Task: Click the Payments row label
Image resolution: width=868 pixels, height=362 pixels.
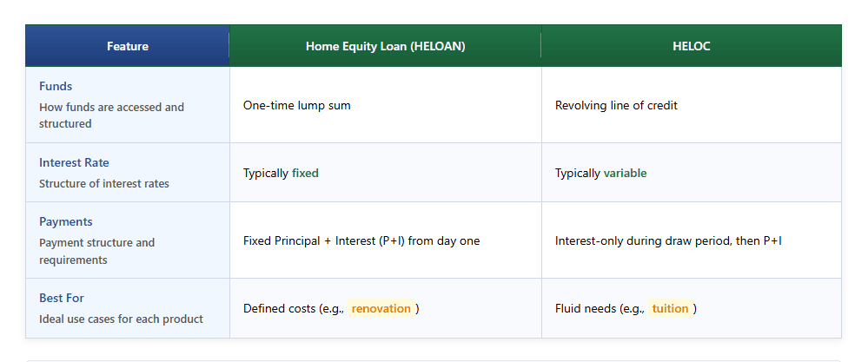Action: pyautogui.click(x=66, y=222)
